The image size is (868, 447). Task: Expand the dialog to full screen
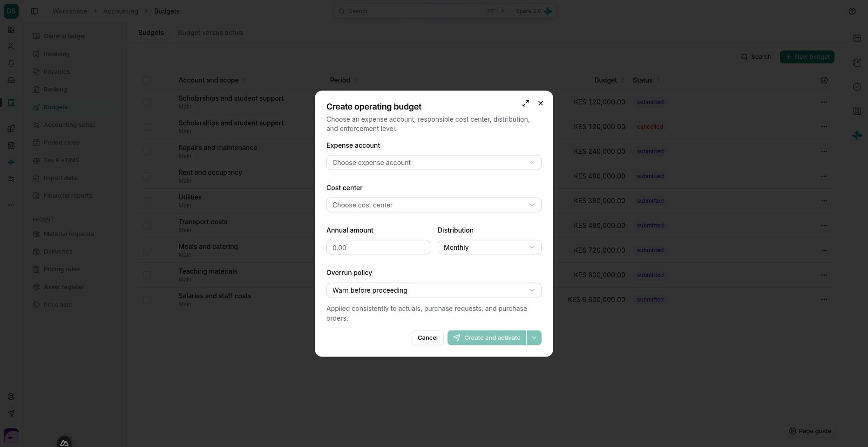click(526, 103)
